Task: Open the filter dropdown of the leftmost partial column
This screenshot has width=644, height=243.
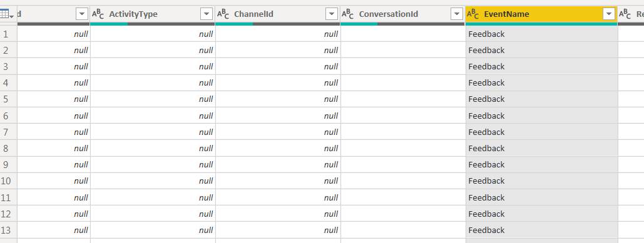Action: coord(82,14)
